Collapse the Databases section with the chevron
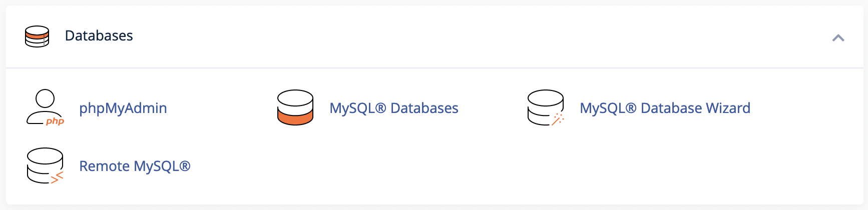The image size is (868, 210). tap(838, 38)
